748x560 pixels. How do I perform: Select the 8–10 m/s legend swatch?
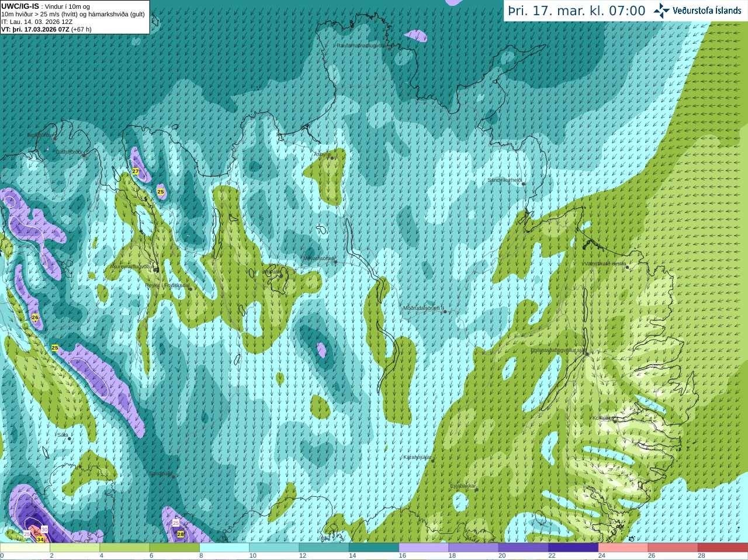(224, 548)
